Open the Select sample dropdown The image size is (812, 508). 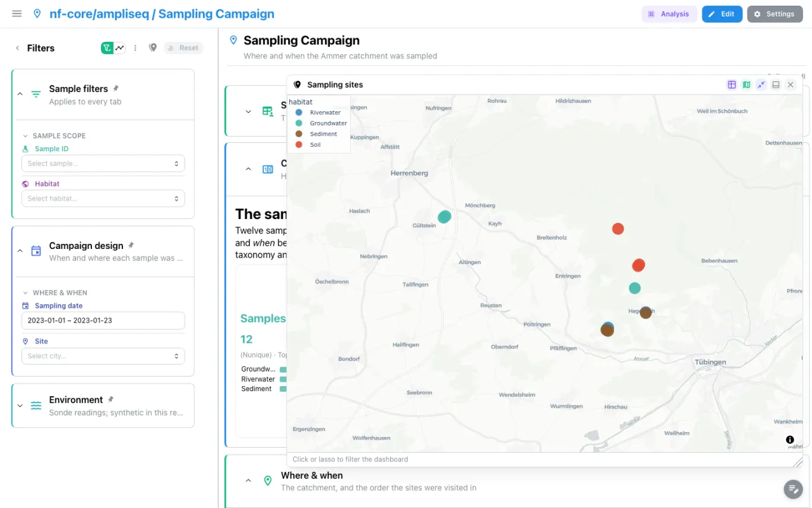103,163
